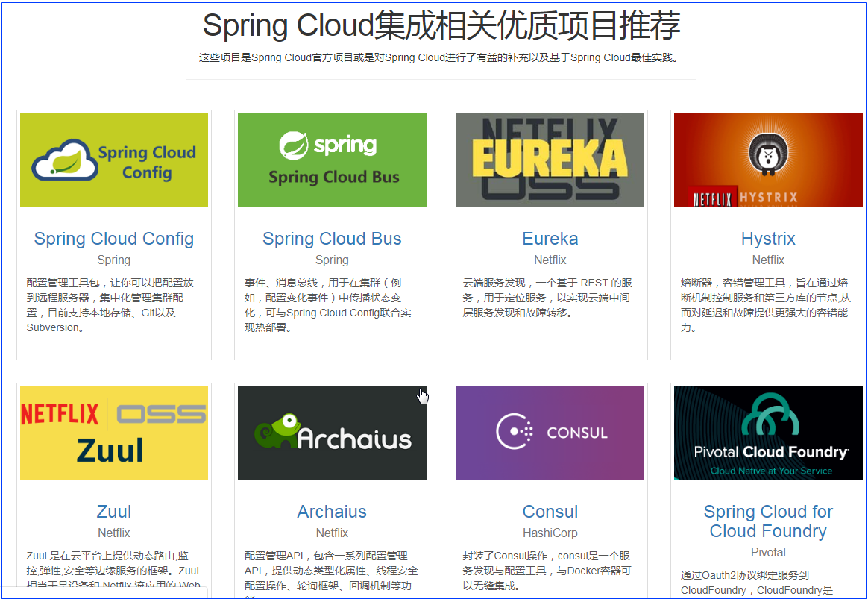Viewport: 868px width, 599px height.
Task: Click the Spring Cloud Config description paragraph
Action: click(110, 305)
